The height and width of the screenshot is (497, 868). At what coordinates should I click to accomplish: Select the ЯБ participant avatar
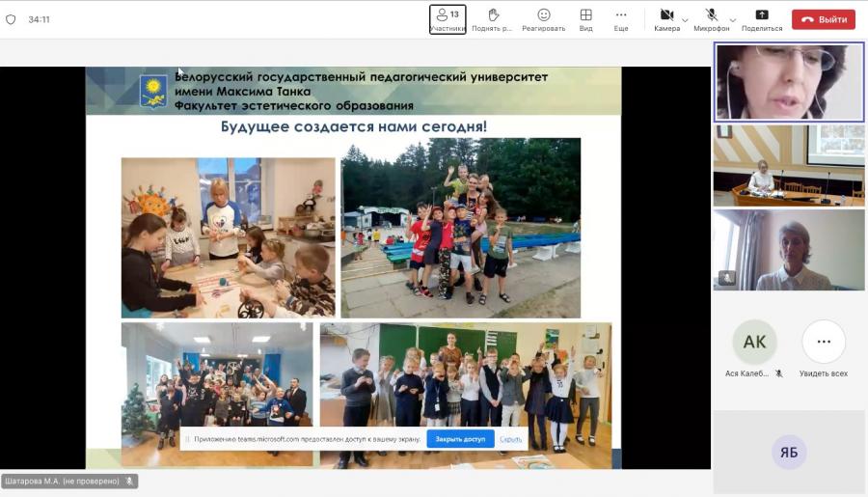pyautogui.click(x=789, y=452)
